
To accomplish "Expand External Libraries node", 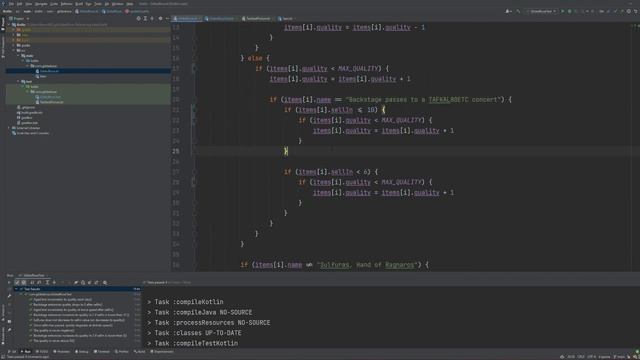I will pyautogui.click(x=9, y=128).
